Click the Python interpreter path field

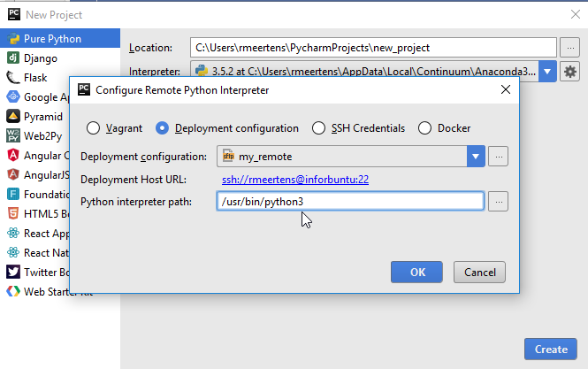pos(350,202)
